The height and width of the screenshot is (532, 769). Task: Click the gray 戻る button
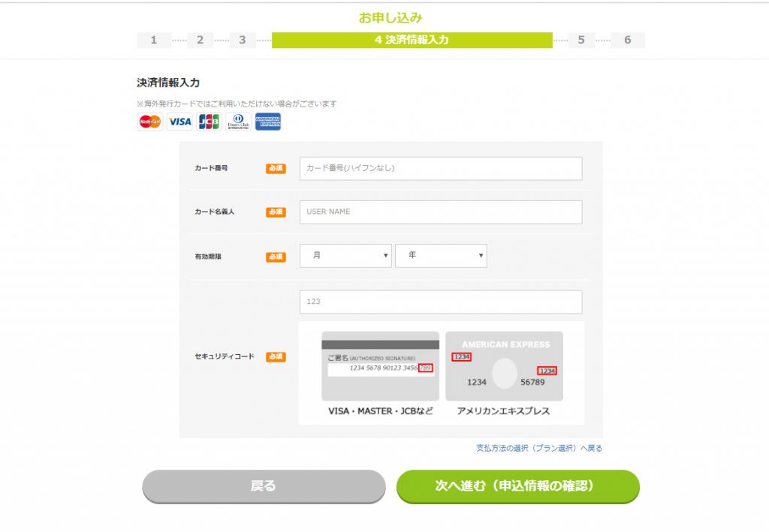click(x=264, y=486)
